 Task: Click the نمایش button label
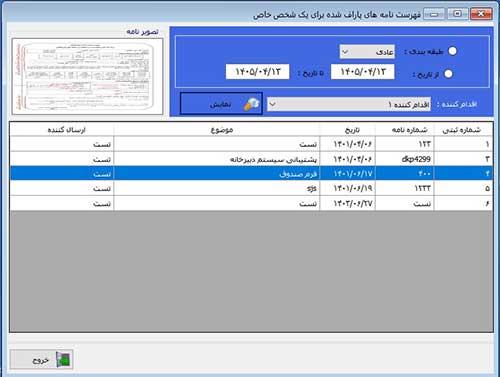tap(221, 104)
